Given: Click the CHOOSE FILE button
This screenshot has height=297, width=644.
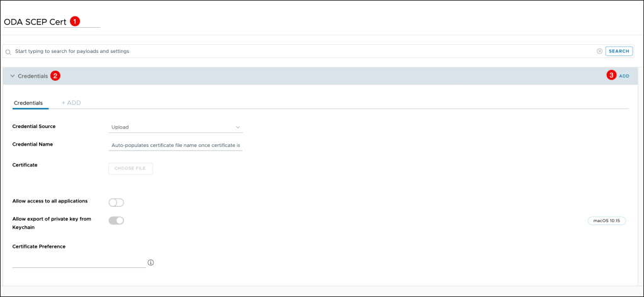Looking at the screenshot, I should [x=130, y=168].
